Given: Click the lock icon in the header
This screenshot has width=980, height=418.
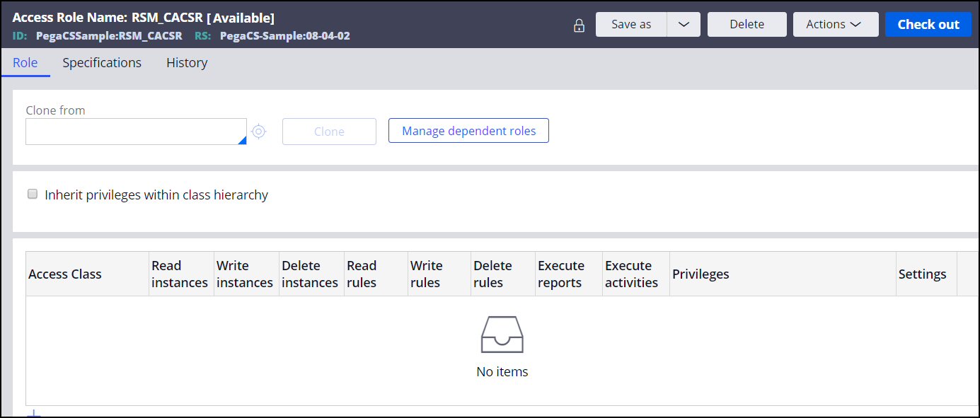Looking at the screenshot, I should click(x=579, y=25).
